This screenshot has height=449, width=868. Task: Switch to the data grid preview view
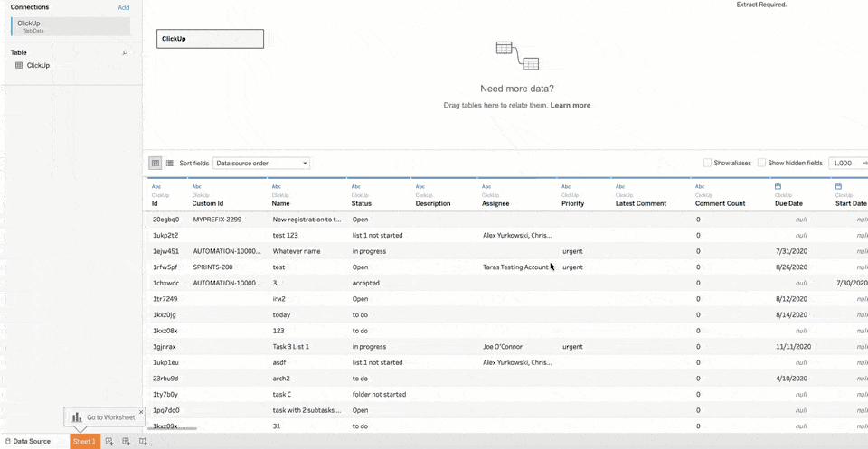pos(156,164)
